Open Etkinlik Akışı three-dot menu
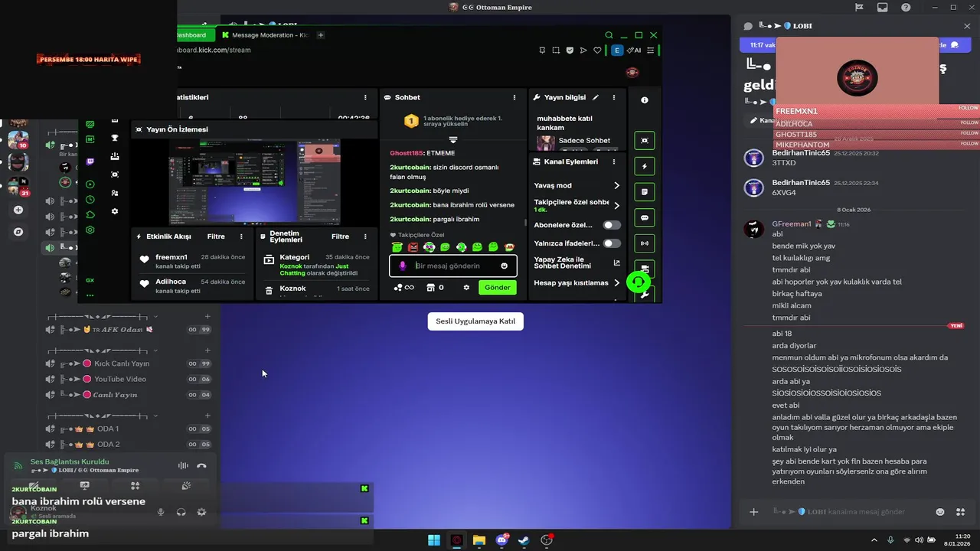The height and width of the screenshot is (551, 980). (241, 236)
